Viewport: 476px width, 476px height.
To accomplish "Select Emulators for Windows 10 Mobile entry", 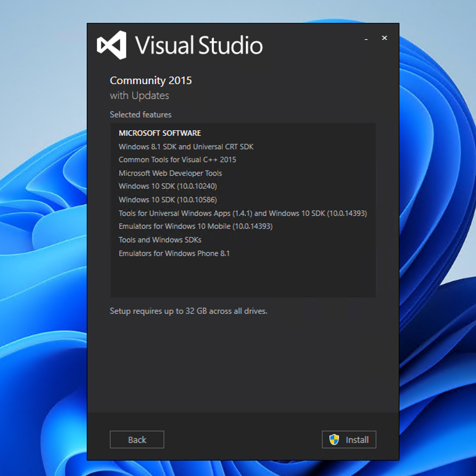I will 195,226.
